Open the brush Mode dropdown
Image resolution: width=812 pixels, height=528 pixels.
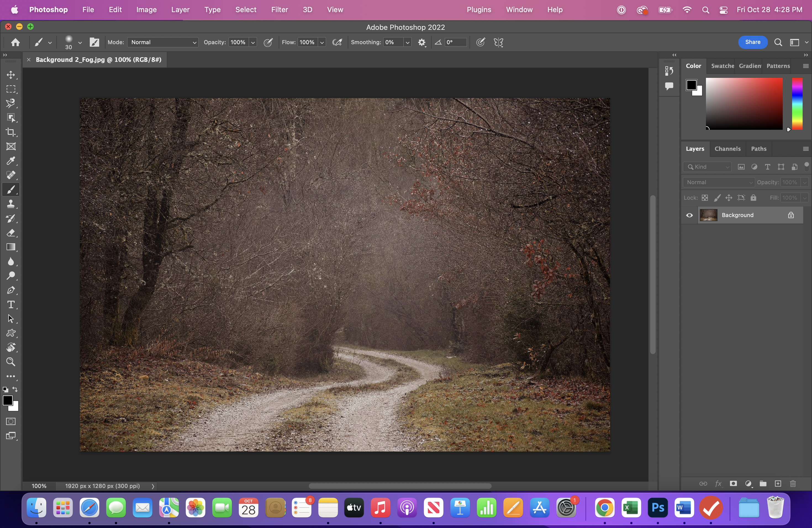163,42
